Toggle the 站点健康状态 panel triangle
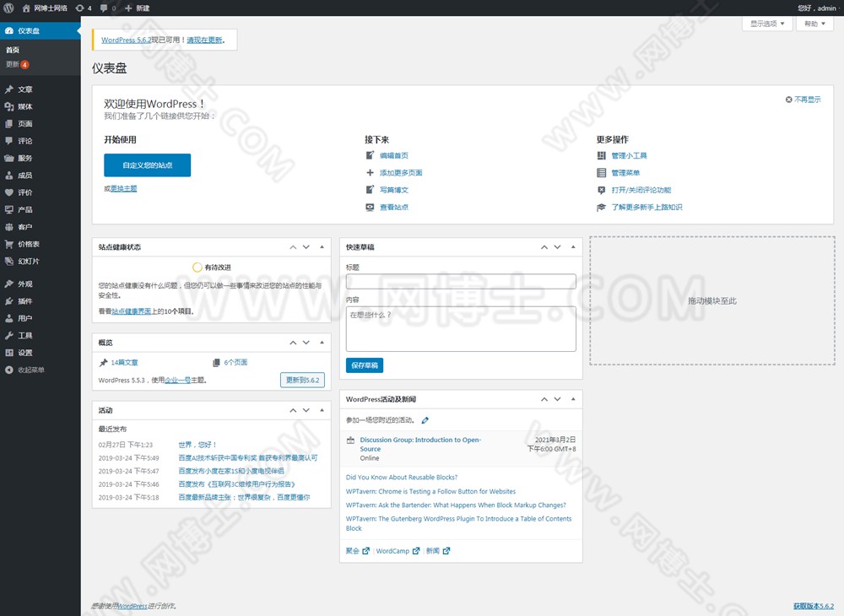This screenshot has width=844, height=616. click(x=322, y=247)
